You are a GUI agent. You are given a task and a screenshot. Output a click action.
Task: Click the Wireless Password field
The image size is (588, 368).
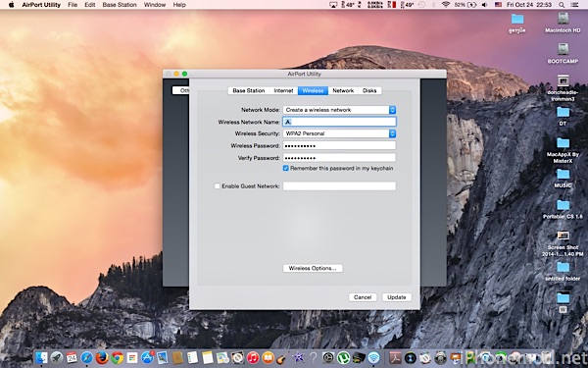pyautogui.click(x=339, y=145)
